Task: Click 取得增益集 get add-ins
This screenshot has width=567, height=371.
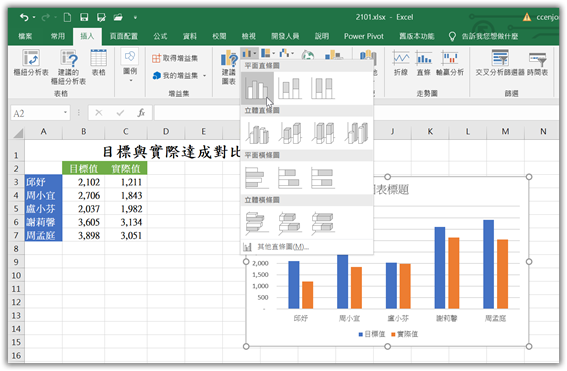Action: [x=175, y=58]
